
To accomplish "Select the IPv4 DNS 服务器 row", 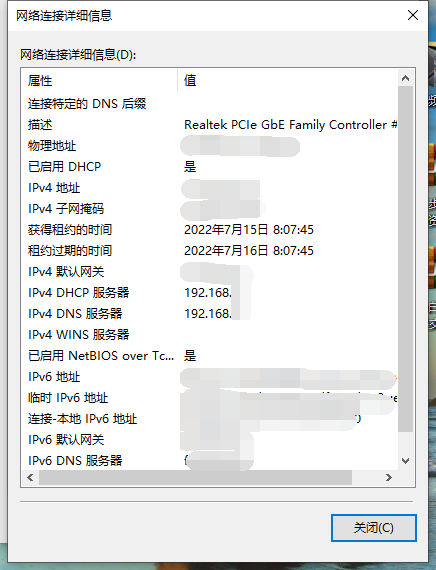I will point(209,314).
